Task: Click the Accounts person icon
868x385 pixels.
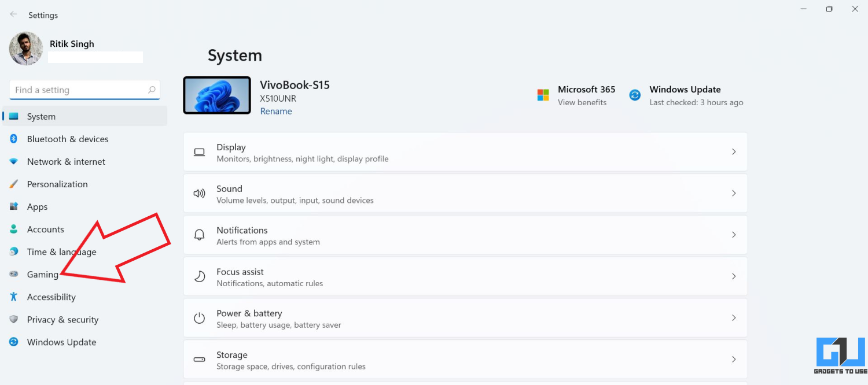Action: pyautogui.click(x=14, y=229)
